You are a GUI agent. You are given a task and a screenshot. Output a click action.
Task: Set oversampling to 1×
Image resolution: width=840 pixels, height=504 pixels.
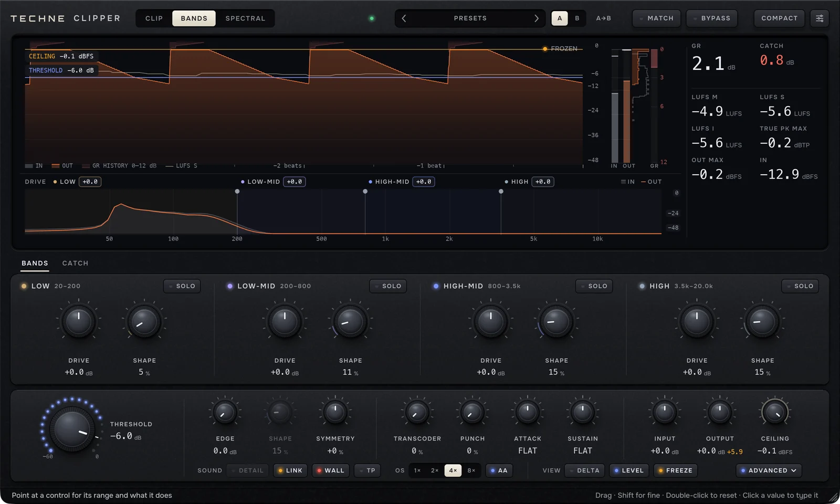tap(417, 470)
